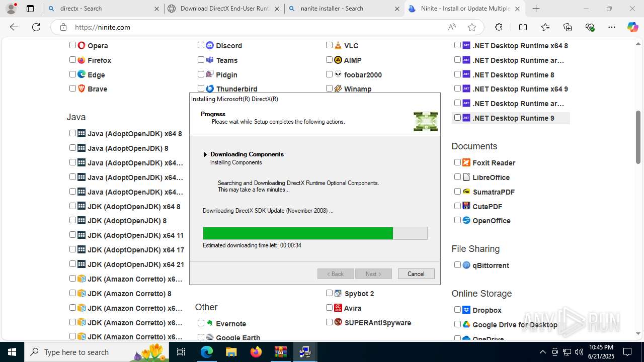Click the CutePDF label
This screenshot has height=362, width=644.
tap(488, 206)
